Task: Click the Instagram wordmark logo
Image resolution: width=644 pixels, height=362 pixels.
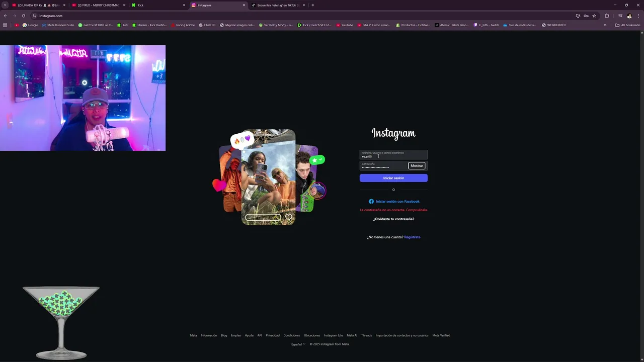Action: coord(393,133)
